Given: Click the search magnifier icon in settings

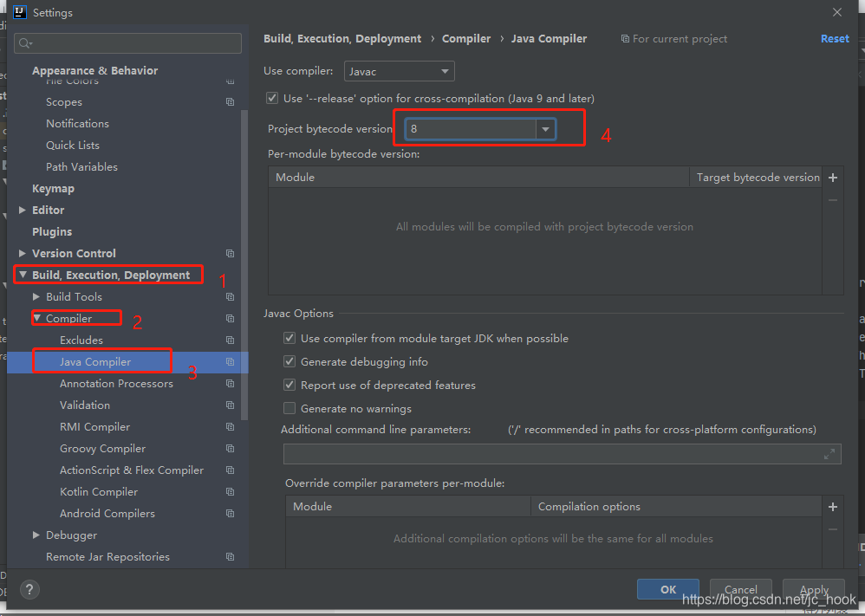Looking at the screenshot, I should click(25, 43).
